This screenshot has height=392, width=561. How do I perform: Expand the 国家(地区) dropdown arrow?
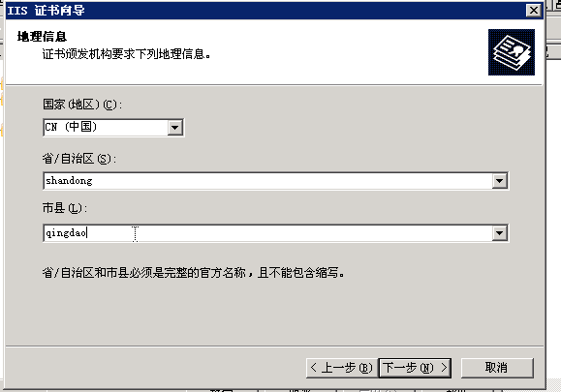point(175,127)
